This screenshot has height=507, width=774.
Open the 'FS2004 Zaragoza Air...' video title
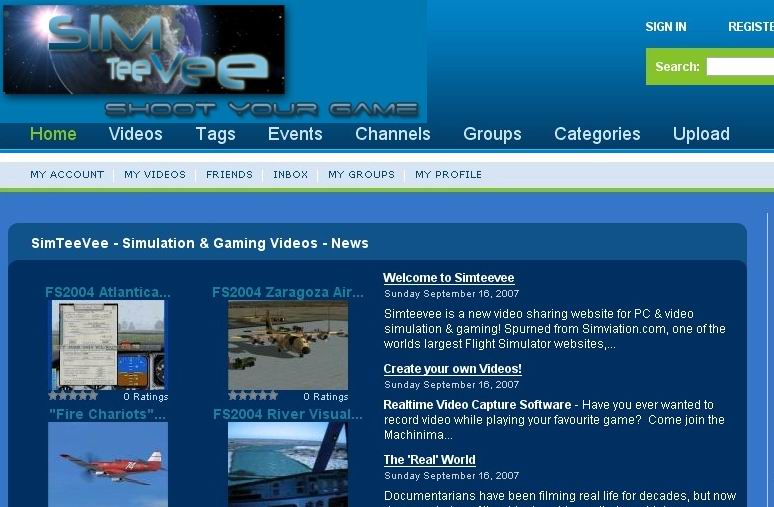tap(288, 292)
